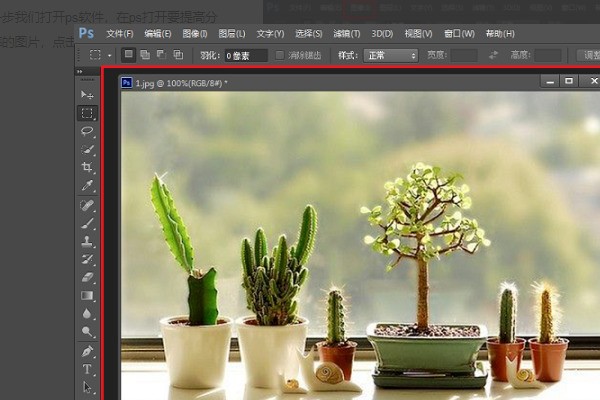Open the 滤镜(T) menu
This screenshot has height=400, width=600.
[x=348, y=33]
